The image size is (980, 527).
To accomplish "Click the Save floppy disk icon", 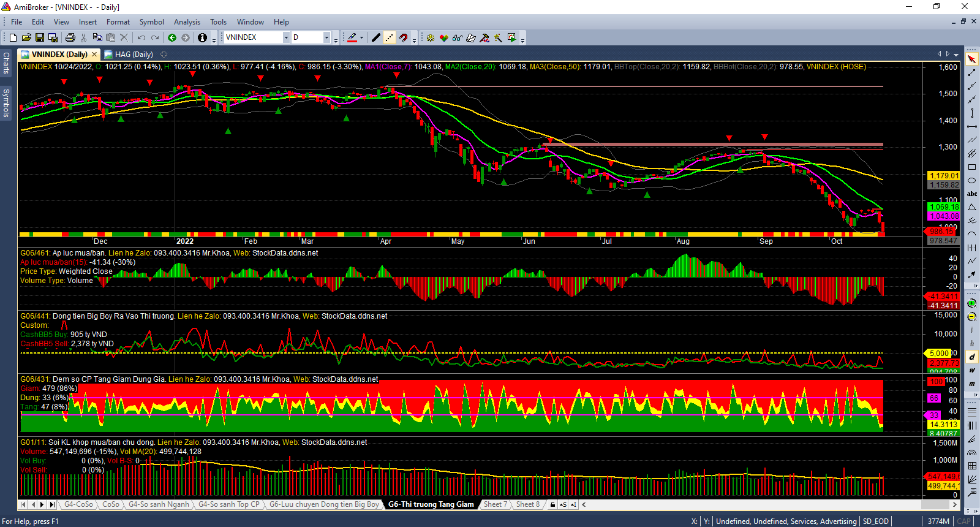I will pyautogui.click(x=40, y=37).
